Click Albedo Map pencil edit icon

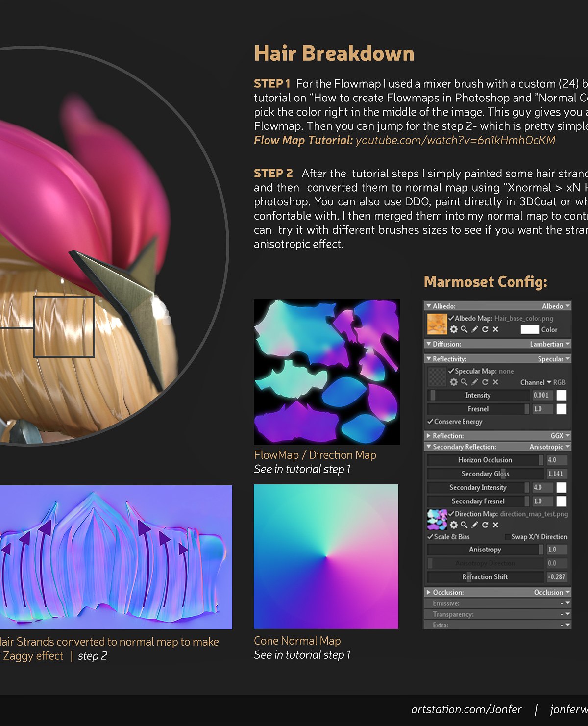point(474,329)
